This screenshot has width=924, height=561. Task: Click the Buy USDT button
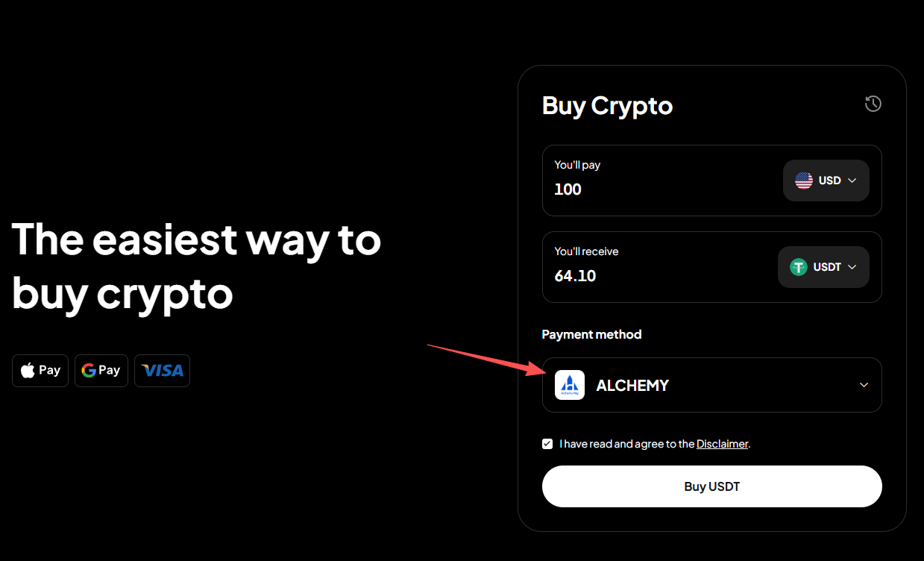(711, 486)
